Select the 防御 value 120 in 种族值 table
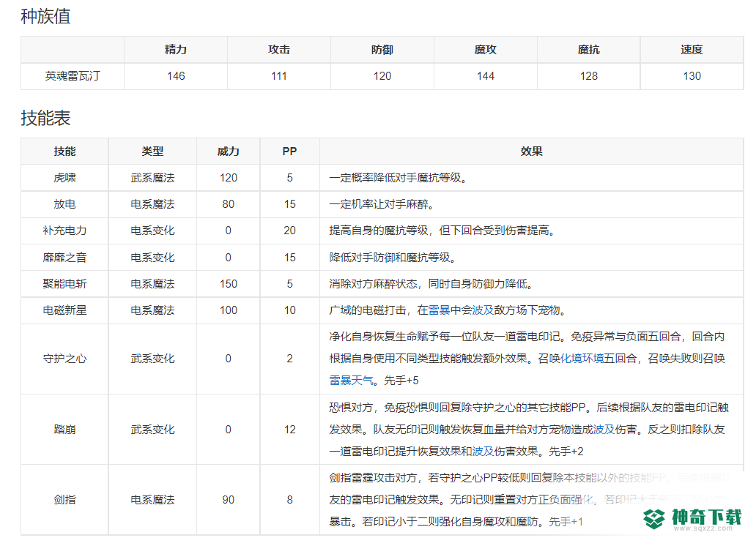756x546 pixels. [382, 76]
